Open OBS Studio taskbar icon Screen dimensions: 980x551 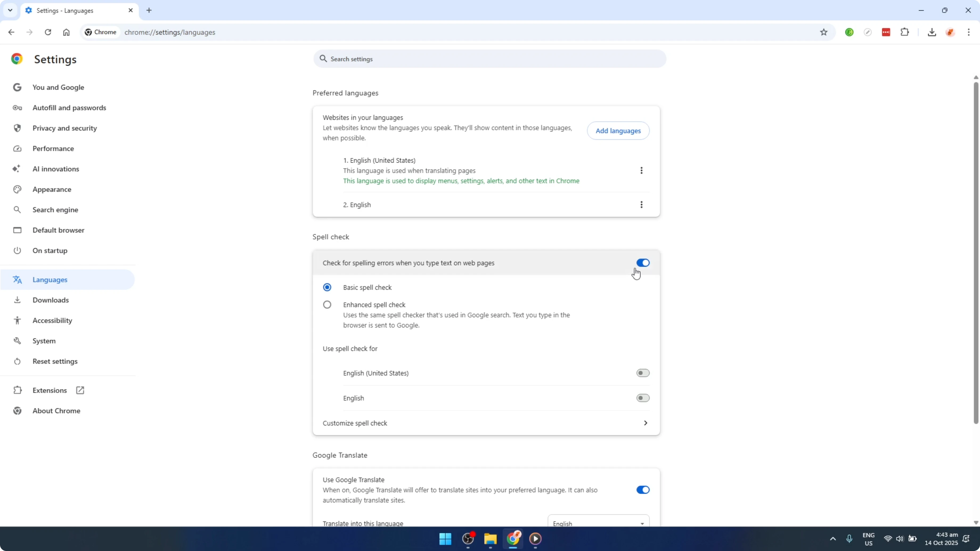[468, 539]
